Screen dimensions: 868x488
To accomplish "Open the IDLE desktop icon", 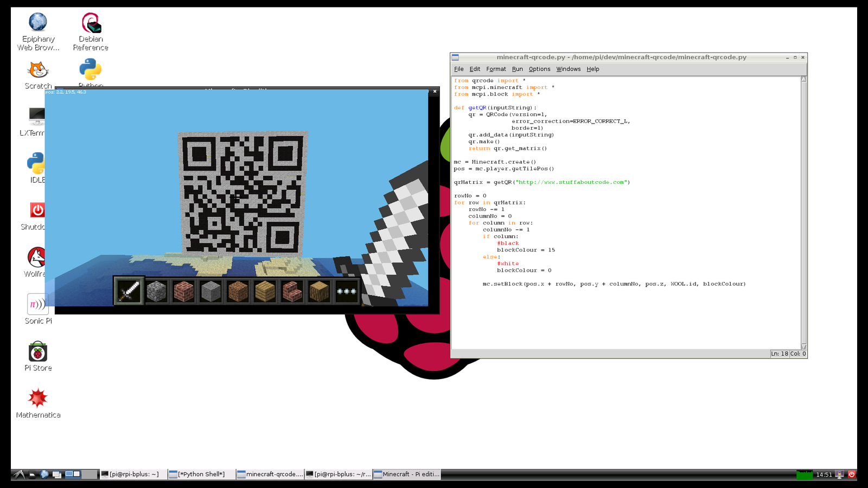I will 36,168.
